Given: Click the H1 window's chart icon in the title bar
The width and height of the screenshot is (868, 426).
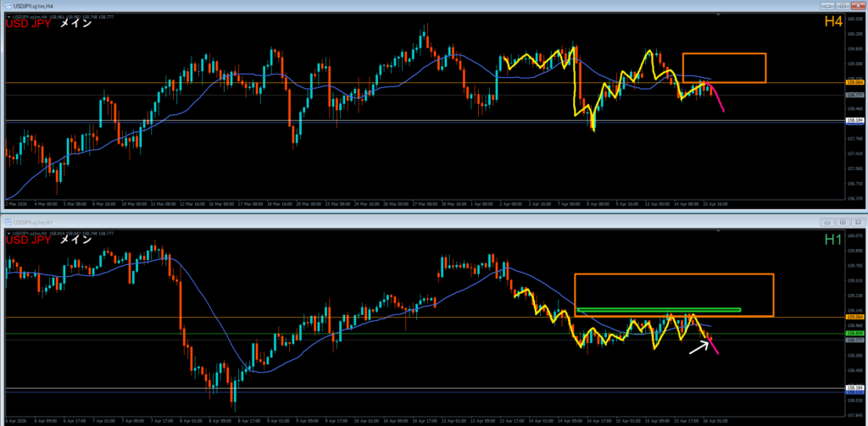Looking at the screenshot, I should (8, 222).
